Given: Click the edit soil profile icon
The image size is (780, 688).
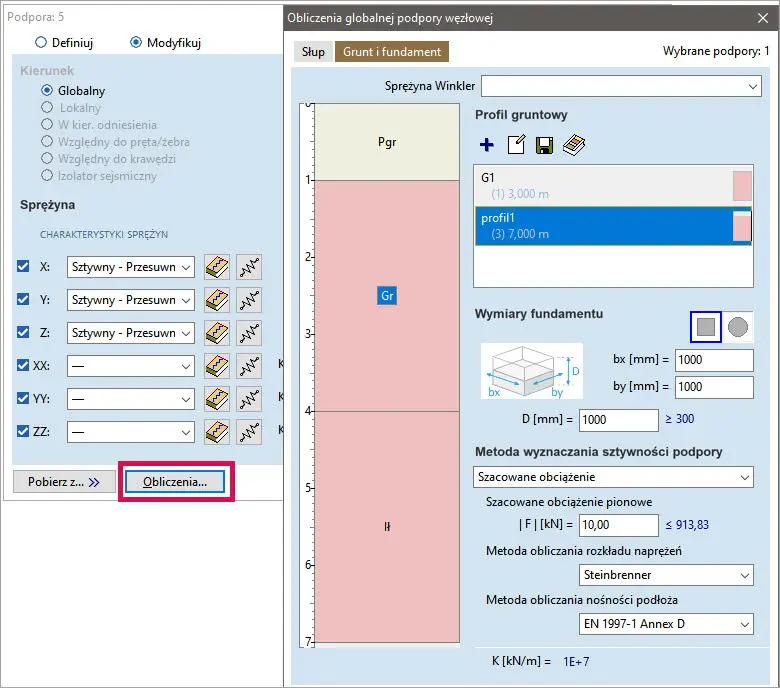Looking at the screenshot, I should tap(516, 145).
